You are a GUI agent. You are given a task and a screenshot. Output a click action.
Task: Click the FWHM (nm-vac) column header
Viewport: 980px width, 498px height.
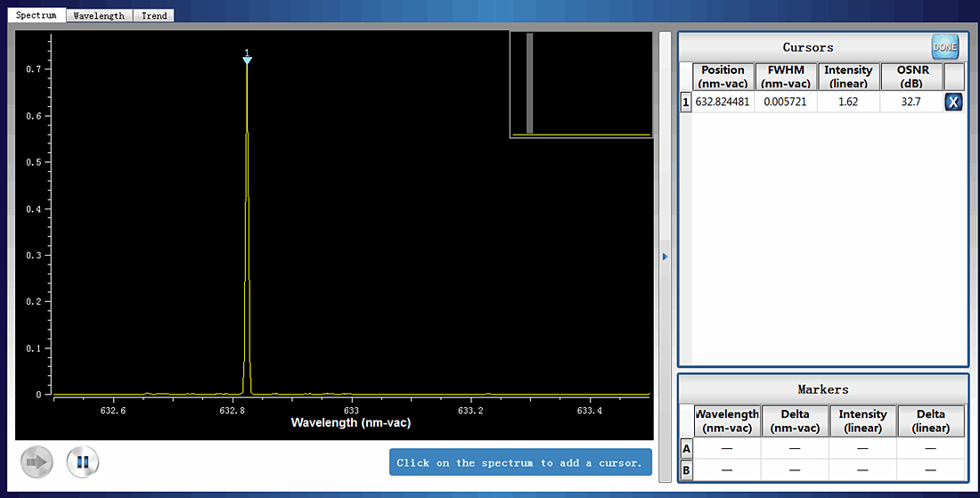(786, 77)
